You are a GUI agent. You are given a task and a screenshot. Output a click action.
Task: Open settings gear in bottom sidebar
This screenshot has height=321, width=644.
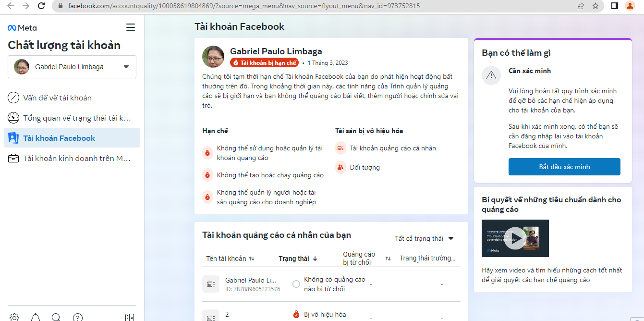(x=14, y=317)
